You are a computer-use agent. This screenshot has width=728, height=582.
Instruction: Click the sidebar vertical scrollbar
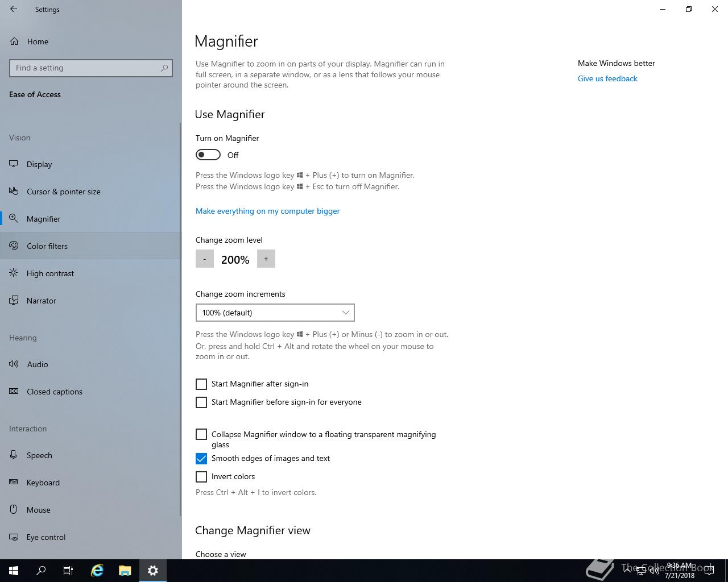point(180,318)
